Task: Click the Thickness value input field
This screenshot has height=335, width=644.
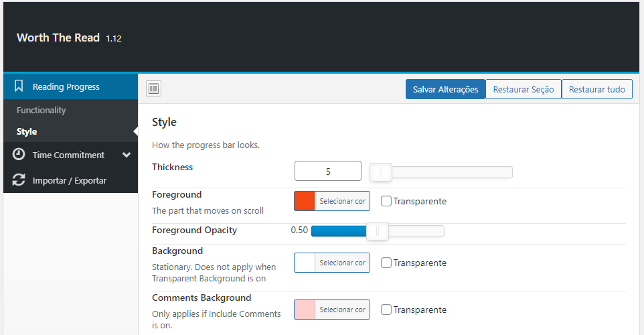Action: [x=328, y=172]
